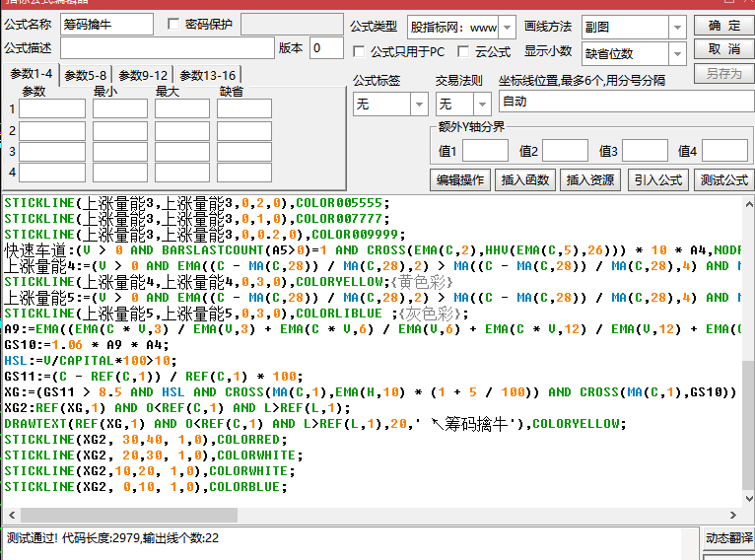Click the horizontal scrollbar right arrow
The width and height of the screenshot is (755, 560).
click(x=733, y=516)
